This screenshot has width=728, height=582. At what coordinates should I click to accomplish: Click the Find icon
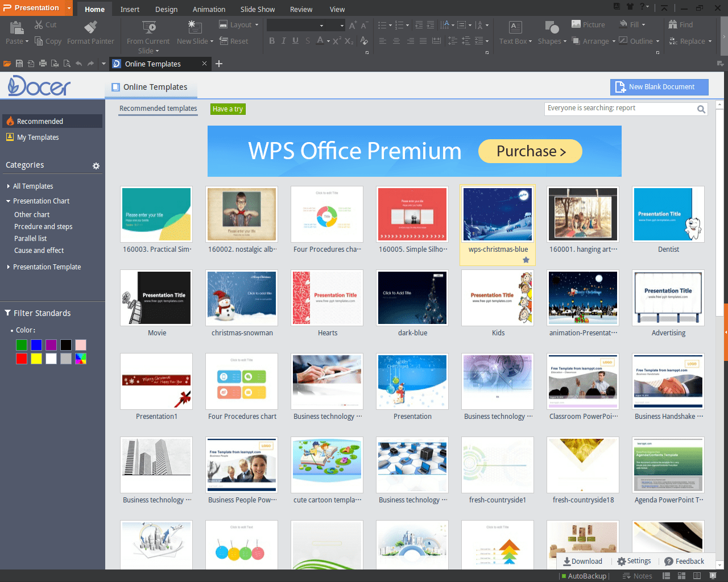click(673, 24)
